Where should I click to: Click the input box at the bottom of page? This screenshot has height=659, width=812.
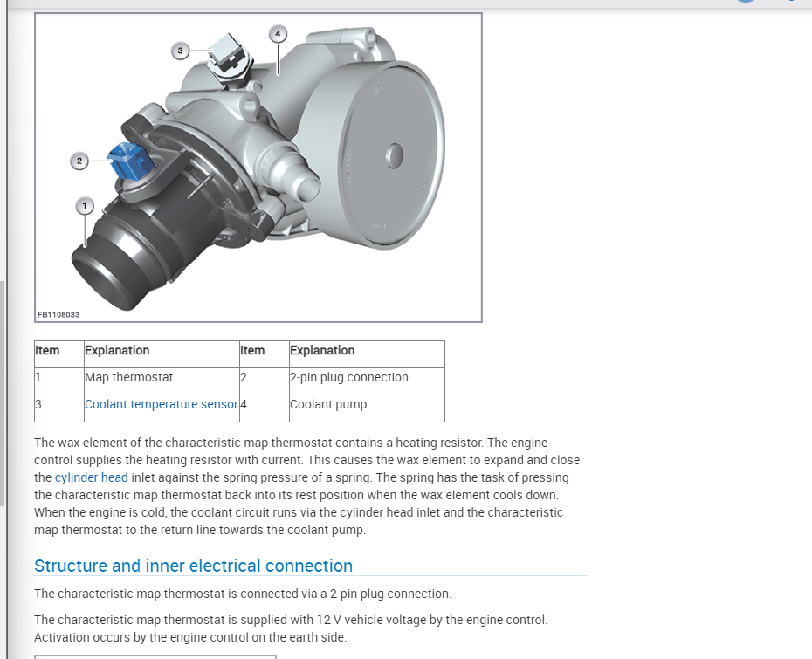[155, 655]
